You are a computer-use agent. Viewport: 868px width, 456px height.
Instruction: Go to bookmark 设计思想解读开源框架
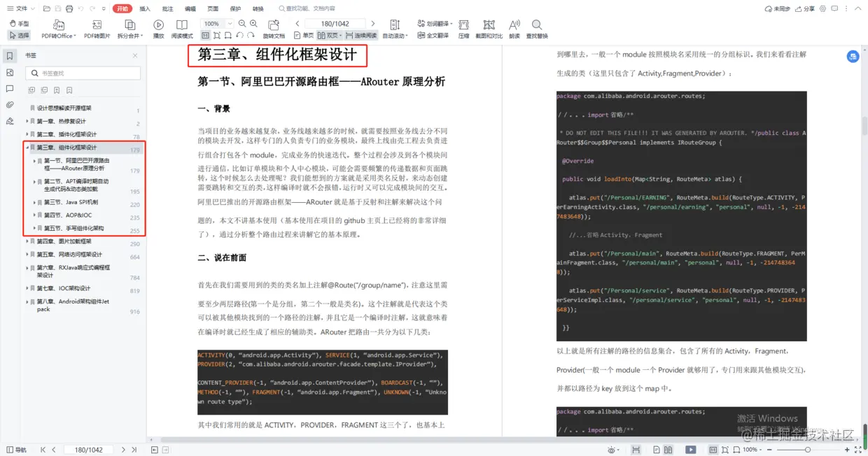[x=64, y=108]
